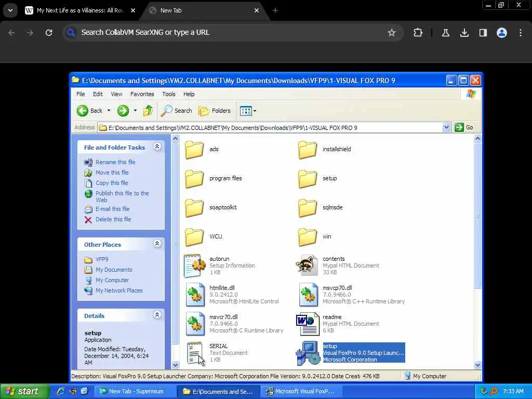Open the Help menu

coord(189,94)
